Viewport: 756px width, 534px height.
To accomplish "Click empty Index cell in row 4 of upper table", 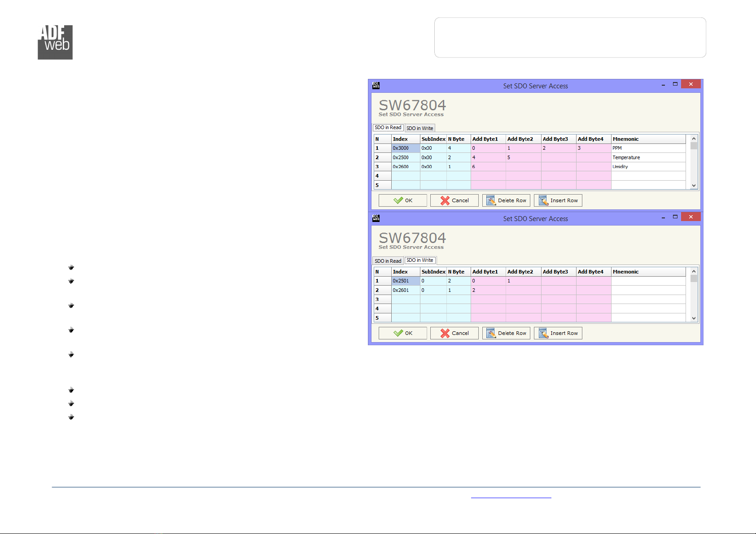I will tap(406, 176).
